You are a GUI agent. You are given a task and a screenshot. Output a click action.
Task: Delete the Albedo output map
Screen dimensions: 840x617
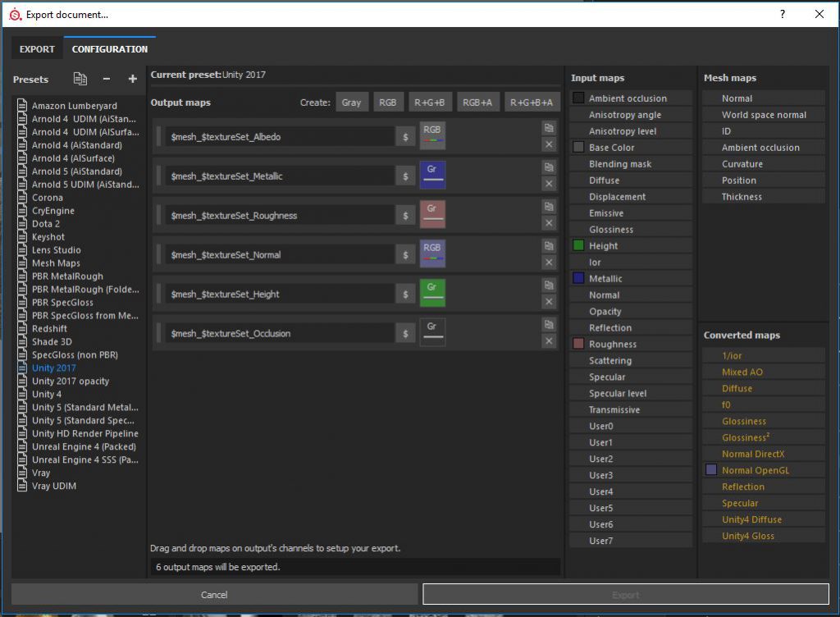click(549, 144)
